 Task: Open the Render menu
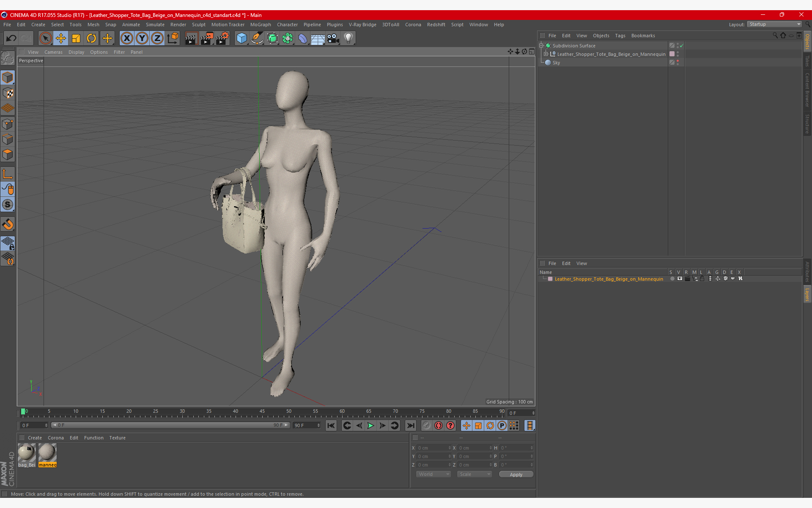tap(178, 25)
